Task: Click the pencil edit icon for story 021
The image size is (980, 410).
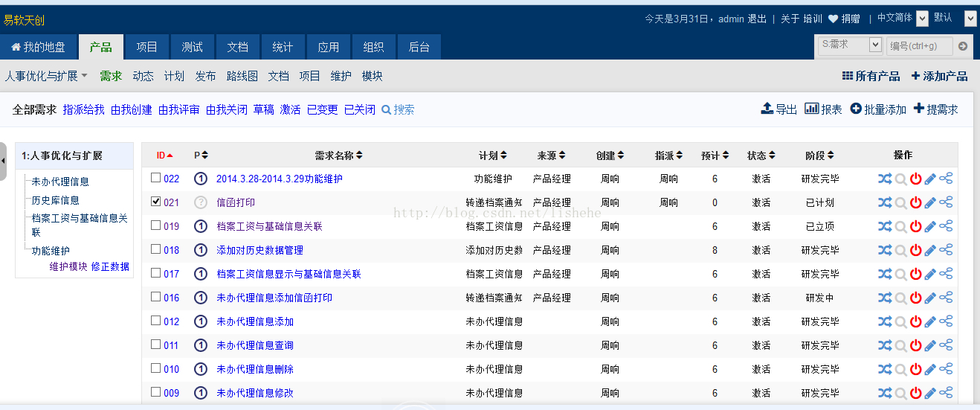Action: (930, 202)
